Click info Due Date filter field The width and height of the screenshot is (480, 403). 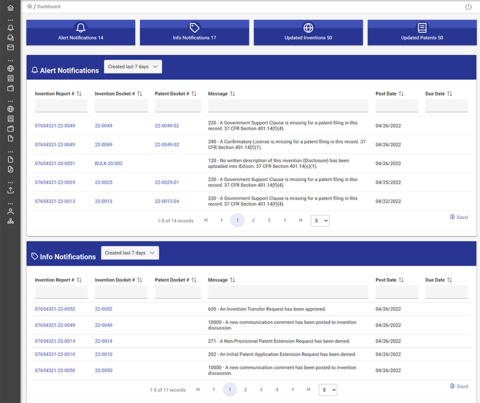click(x=447, y=292)
